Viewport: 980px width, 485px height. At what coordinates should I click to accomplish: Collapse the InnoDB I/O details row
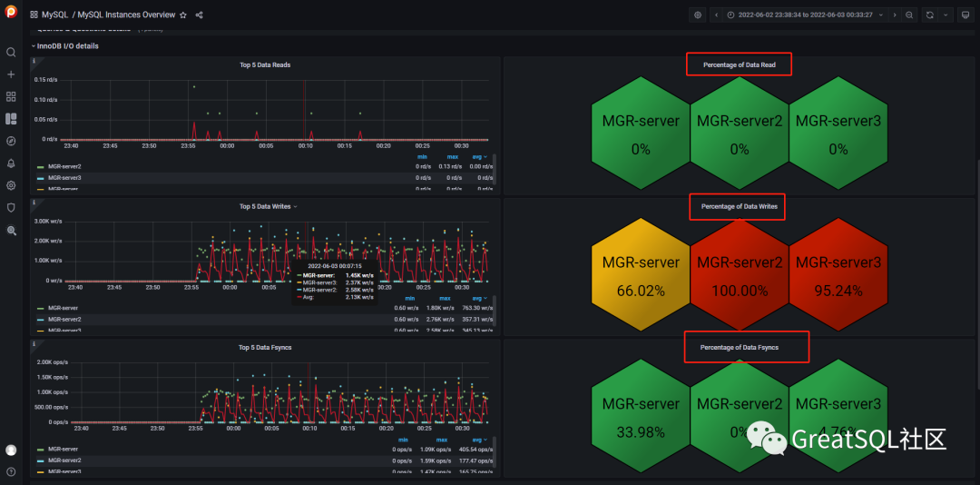[65, 45]
